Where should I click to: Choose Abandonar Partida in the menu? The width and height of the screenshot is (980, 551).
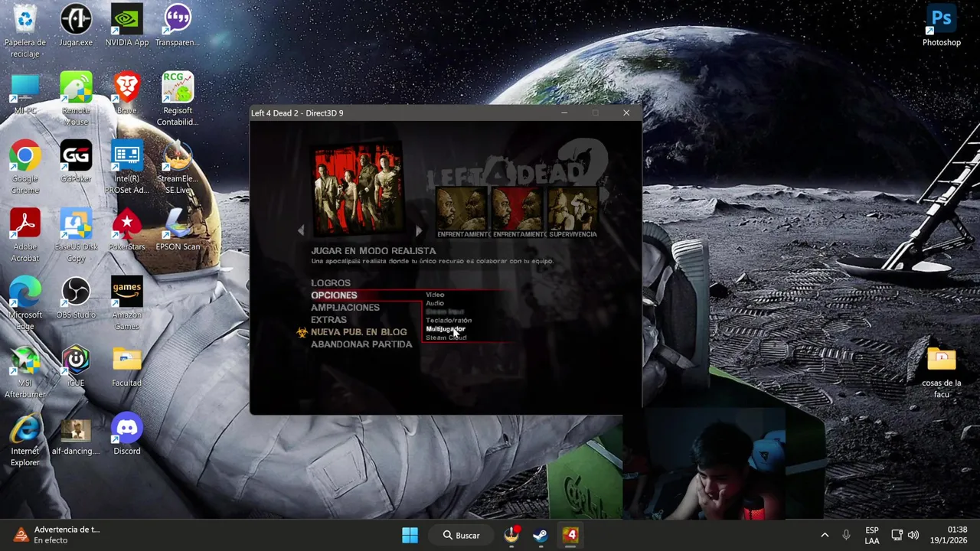361,344
